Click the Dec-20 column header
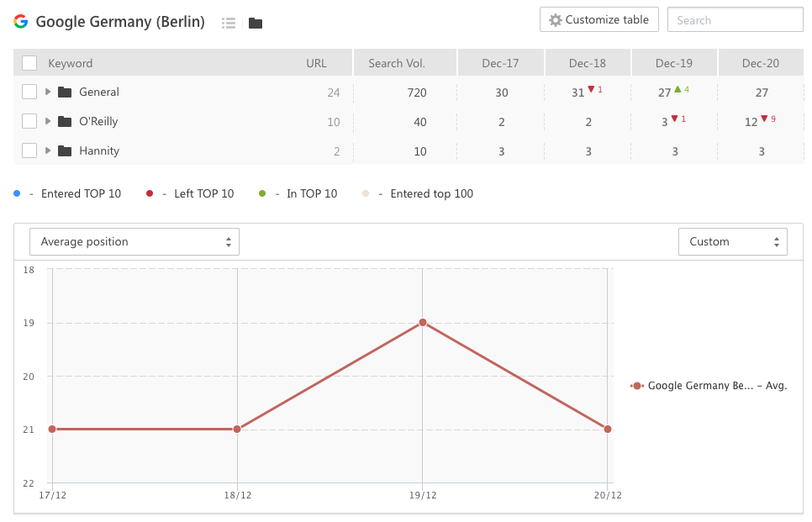 click(x=760, y=63)
